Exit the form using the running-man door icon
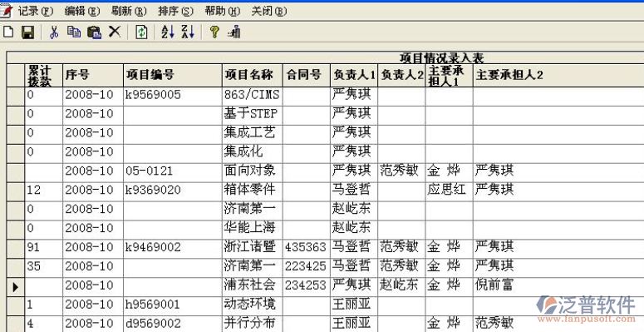Image resolution: width=644 pixels, height=332 pixels. (x=234, y=32)
